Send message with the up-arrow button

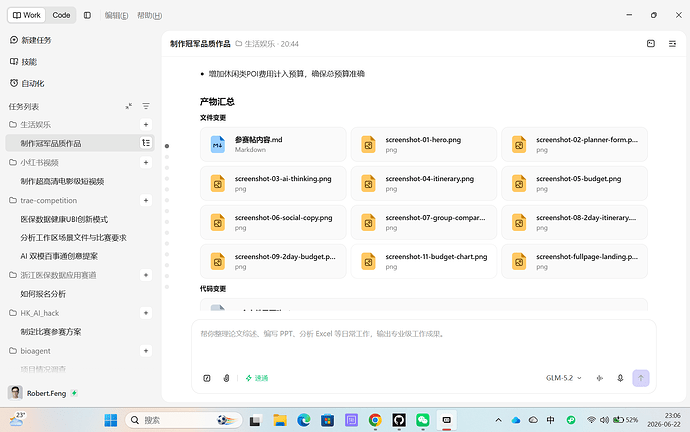tap(641, 378)
